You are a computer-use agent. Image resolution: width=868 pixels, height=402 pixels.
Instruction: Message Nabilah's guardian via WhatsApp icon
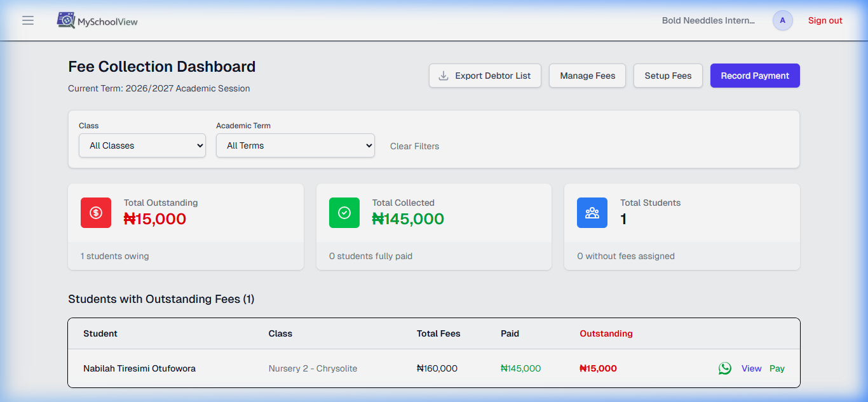pyautogui.click(x=725, y=368)
